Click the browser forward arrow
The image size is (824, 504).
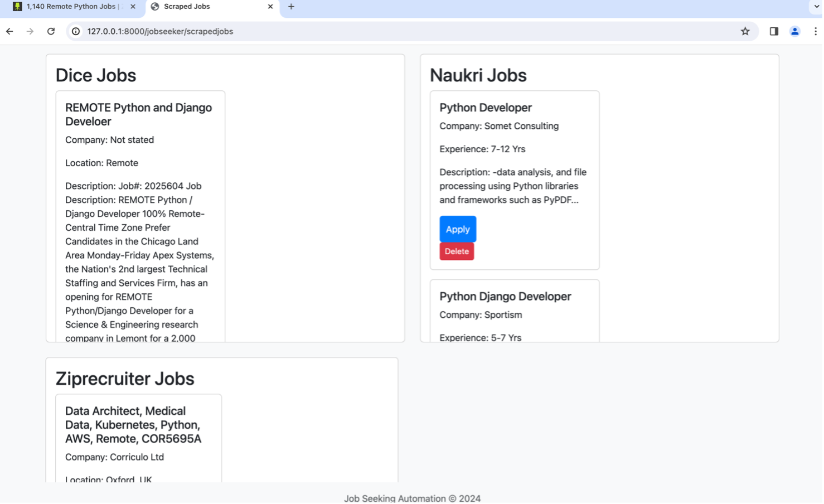pos(30,31)
